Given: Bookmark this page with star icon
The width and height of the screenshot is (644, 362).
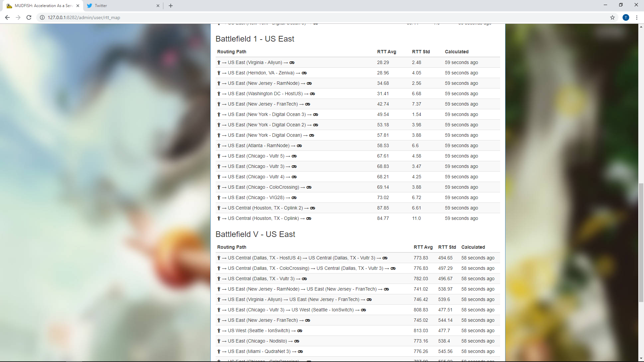Looking at the screenshot, I should pos(612,17).
